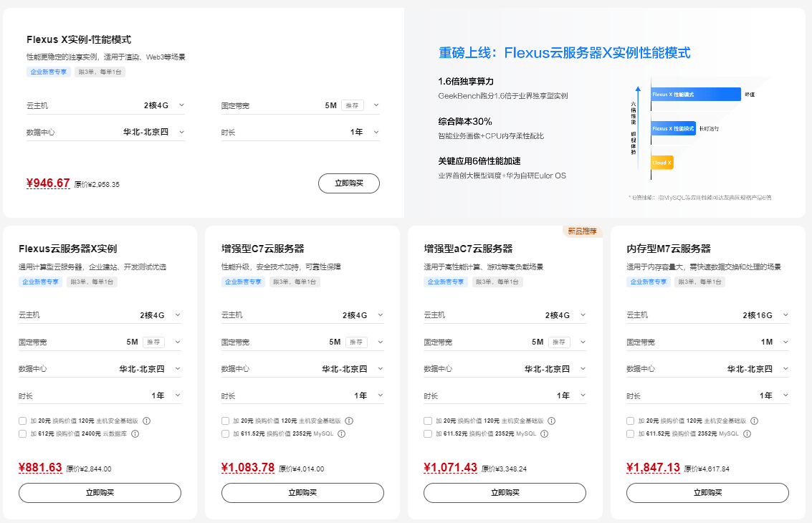Expand 时长 dropdown in 增强型C7云服务器 card
This screenshot has height=523, width=812.
(x=302, y=395)
